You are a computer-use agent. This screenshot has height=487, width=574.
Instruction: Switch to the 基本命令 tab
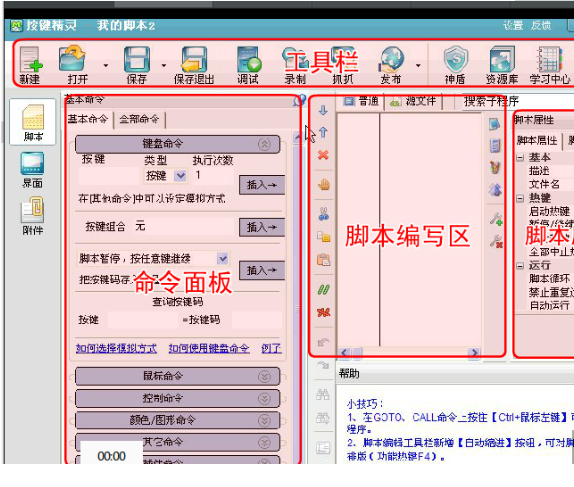pos(88,119)
